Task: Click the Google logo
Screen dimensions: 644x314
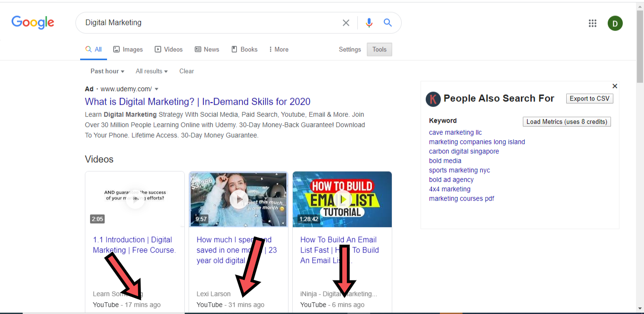Action: click(x=33, y=22)
